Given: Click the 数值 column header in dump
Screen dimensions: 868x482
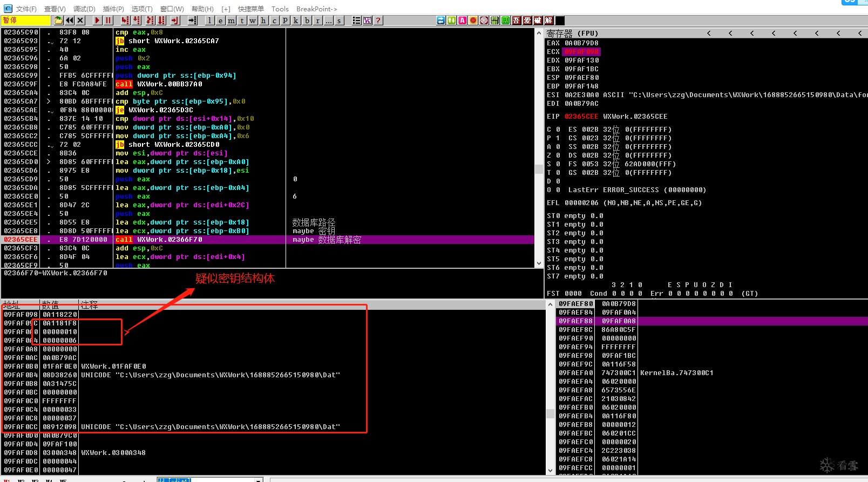Looking at the screenshot, I should point(59,305).
